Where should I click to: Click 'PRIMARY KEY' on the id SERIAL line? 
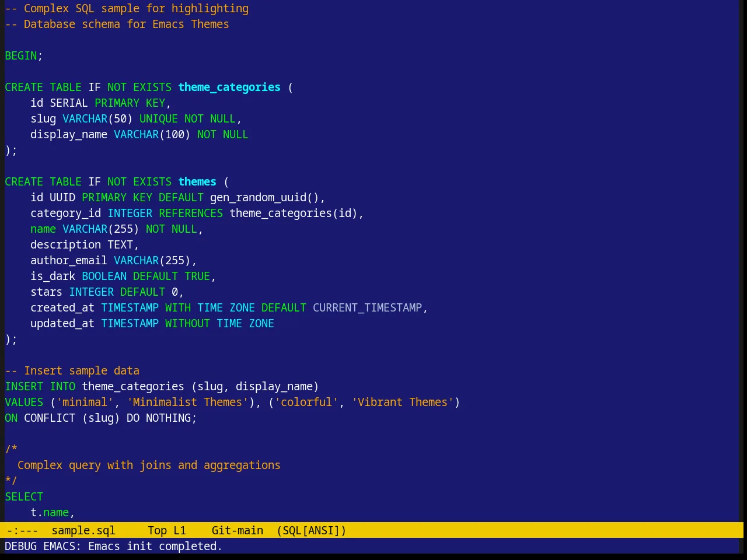130,103
